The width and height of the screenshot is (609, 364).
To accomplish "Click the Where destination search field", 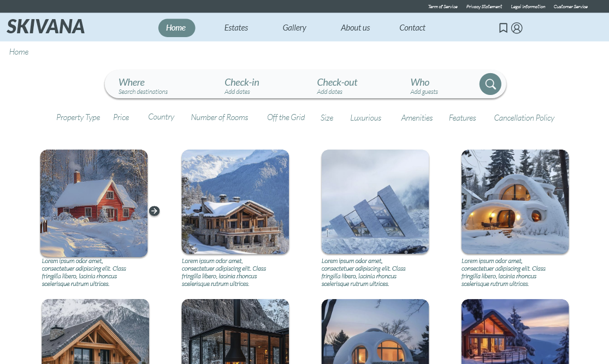I will pyautogui.click(x=143, y=86).
